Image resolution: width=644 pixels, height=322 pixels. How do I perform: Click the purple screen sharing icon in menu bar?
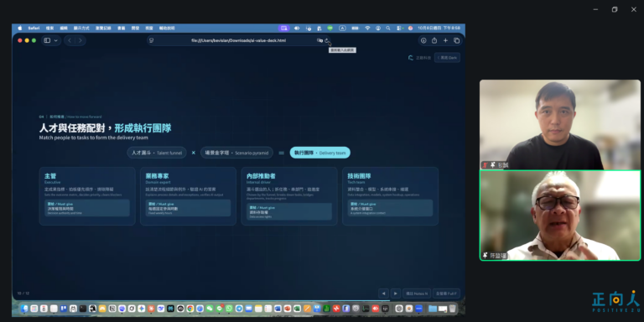point(283,28)
